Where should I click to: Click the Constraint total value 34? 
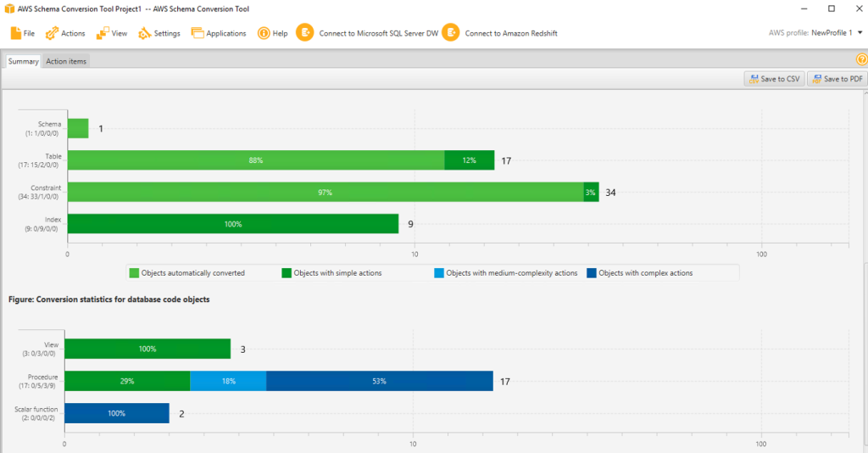click(610, 193)
